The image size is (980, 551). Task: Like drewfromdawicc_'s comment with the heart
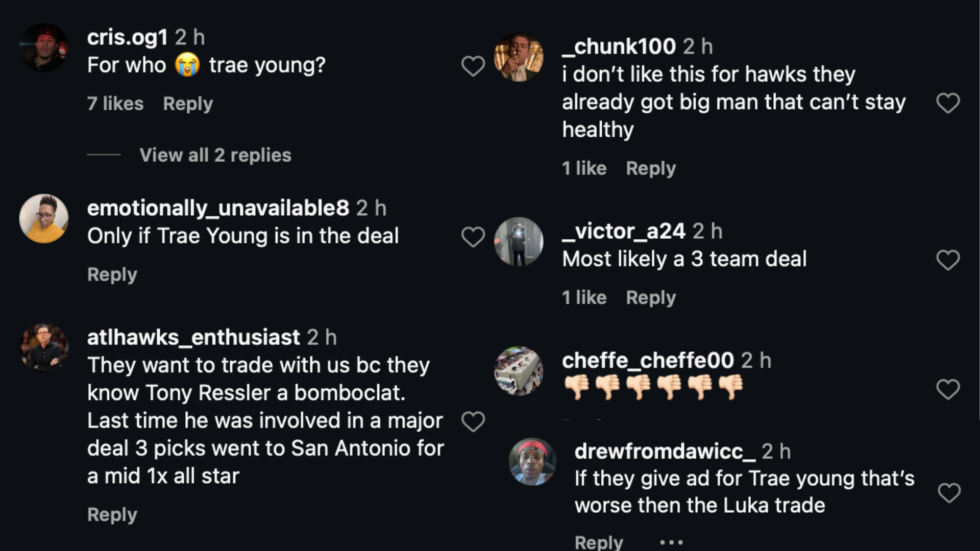pyautogui.click(x=949, y=493)
